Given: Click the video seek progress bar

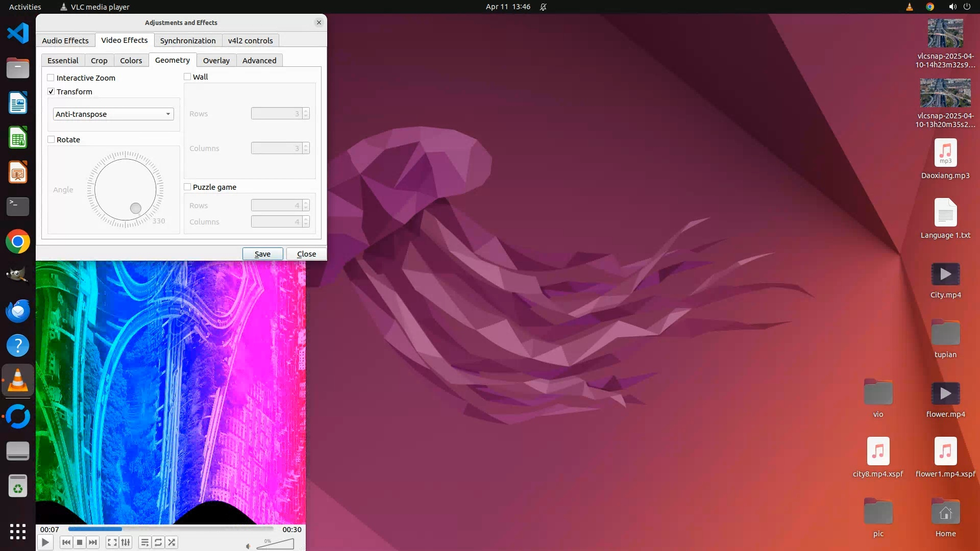Looking at the screenshot, I should [171, 530].
